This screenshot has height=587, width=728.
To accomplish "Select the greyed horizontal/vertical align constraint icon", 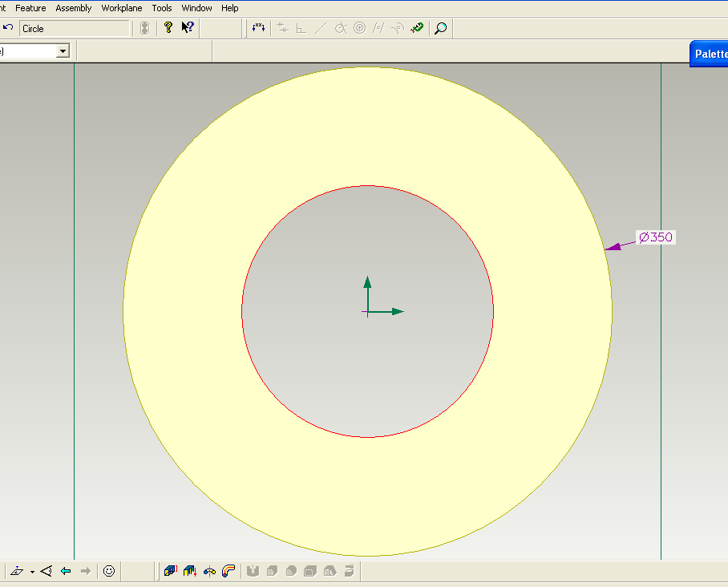I will pos(282,28).
